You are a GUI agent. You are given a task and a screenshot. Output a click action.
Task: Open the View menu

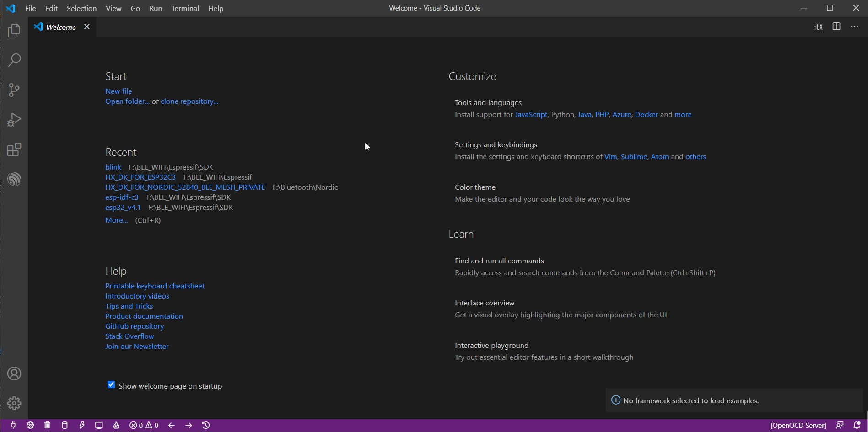[x=113, y=8]
